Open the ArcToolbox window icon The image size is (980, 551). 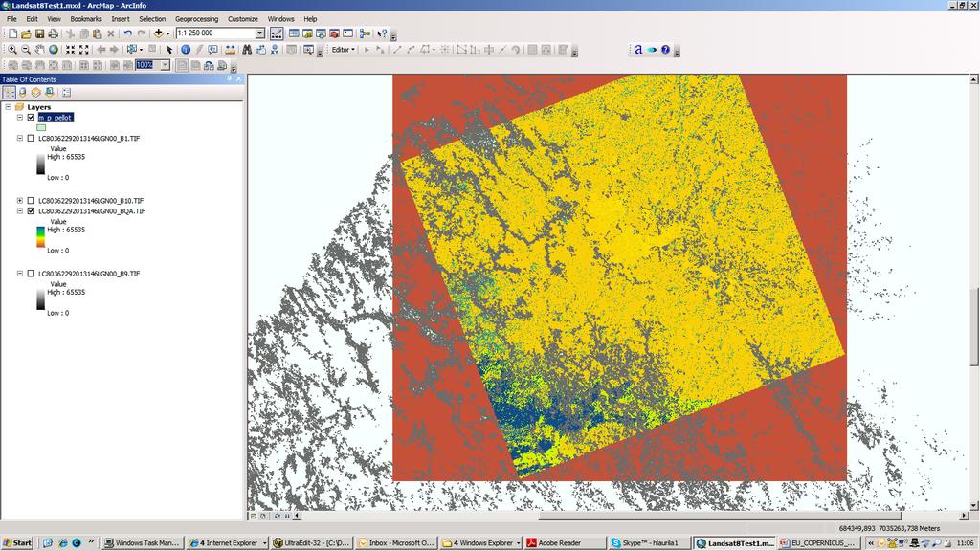click(x=334, y=33)
